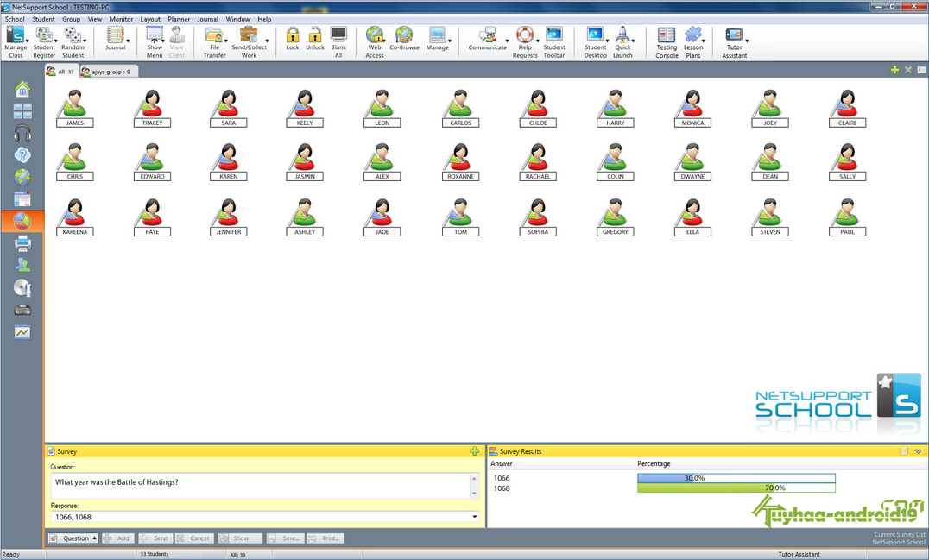Add new survey with green plus icon
This screenshot has height=560, width=929.
[475, 451]
